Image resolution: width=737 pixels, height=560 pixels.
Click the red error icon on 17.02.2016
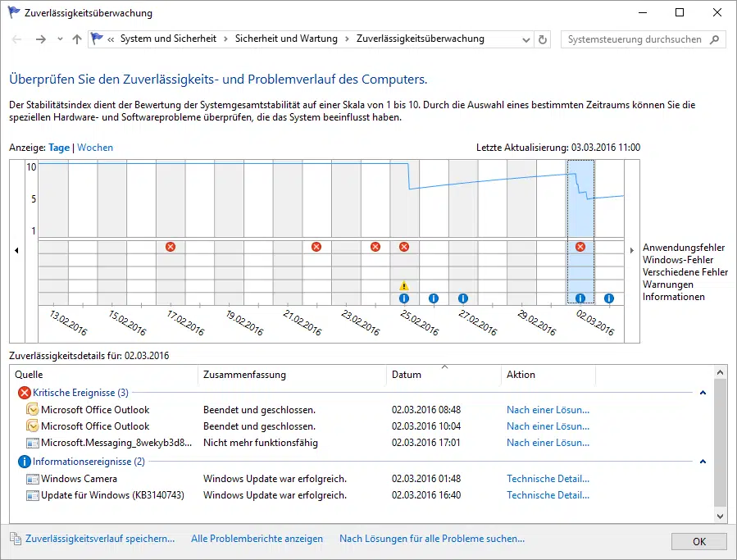pos(171,247)
